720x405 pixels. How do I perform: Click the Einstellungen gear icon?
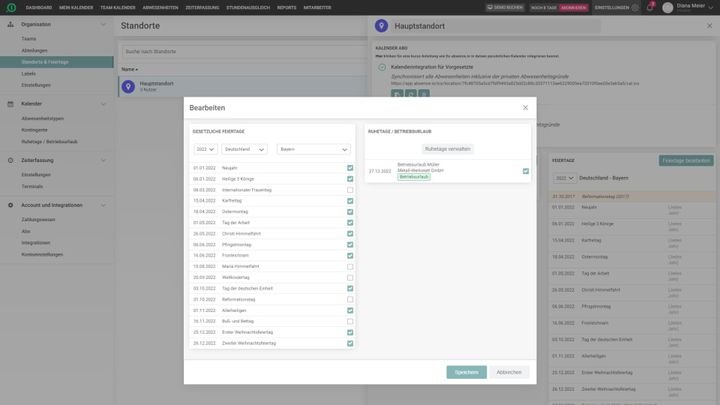tap(634, 7)
